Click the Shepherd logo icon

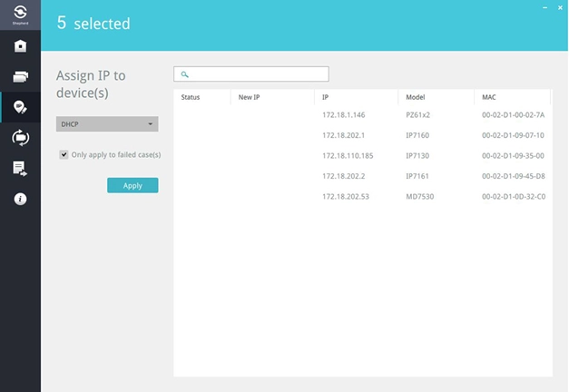20,15
